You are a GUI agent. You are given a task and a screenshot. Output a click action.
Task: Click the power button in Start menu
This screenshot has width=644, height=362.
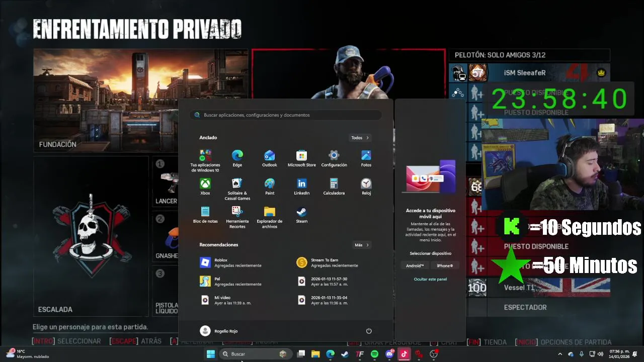pos(369,331)
